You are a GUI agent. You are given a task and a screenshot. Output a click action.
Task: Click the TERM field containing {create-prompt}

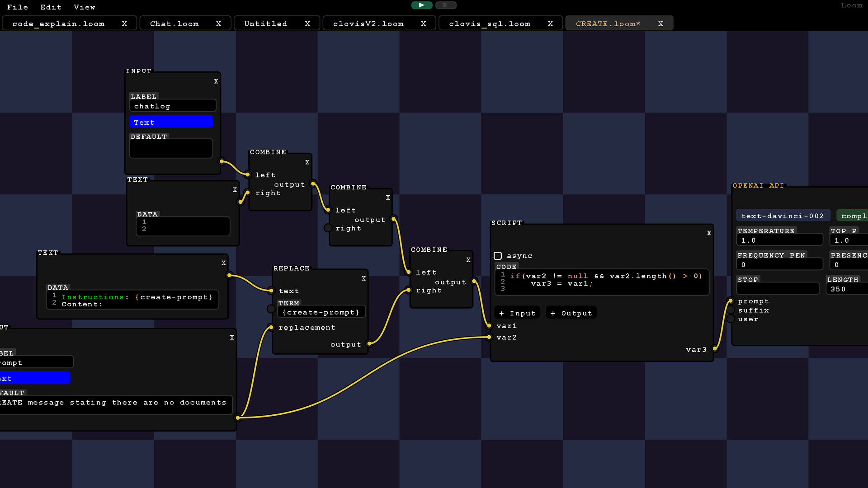(x=321, y=312)
